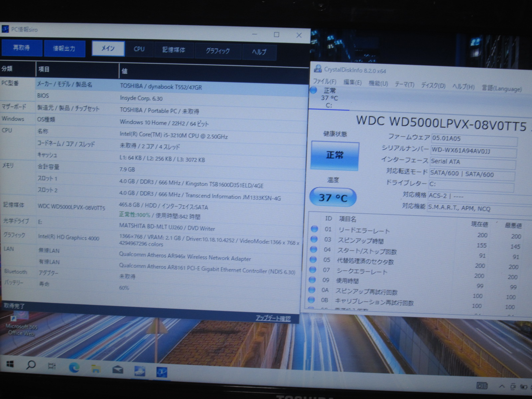This screenshot has width=532, height=399.
Task: Click the 情報出力 button
Action: click(x=64, y=49)
